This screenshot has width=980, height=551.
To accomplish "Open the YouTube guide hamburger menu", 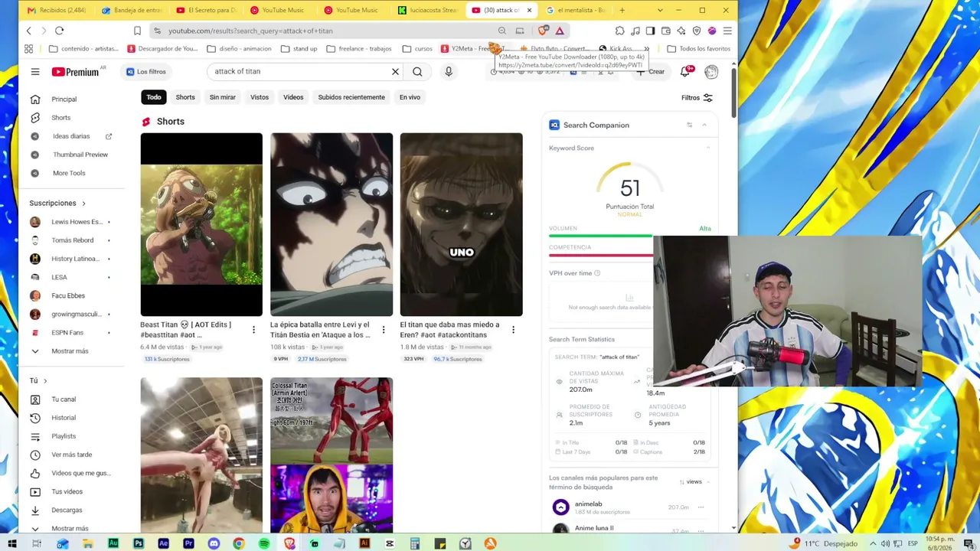I will (x=35, y=71).
